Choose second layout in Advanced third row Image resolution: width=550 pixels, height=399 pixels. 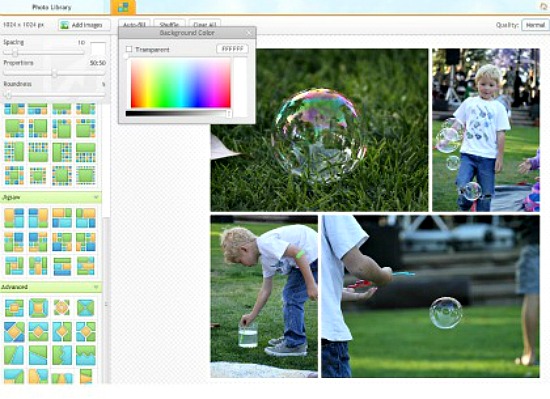(x=38, y=355)
